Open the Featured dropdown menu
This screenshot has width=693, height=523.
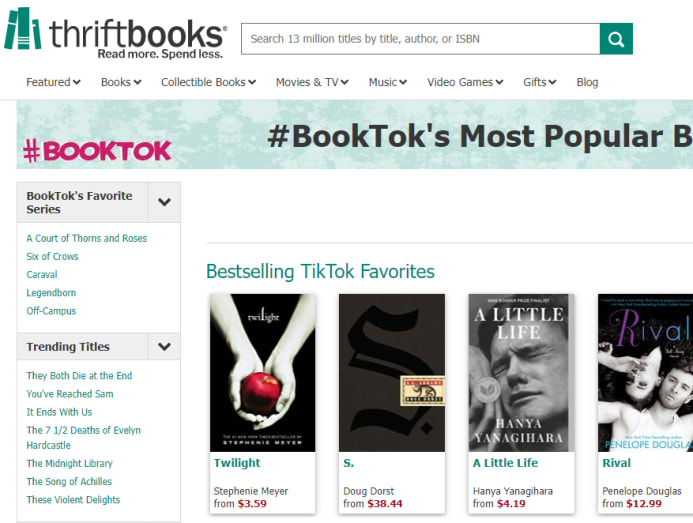(53, 82)
